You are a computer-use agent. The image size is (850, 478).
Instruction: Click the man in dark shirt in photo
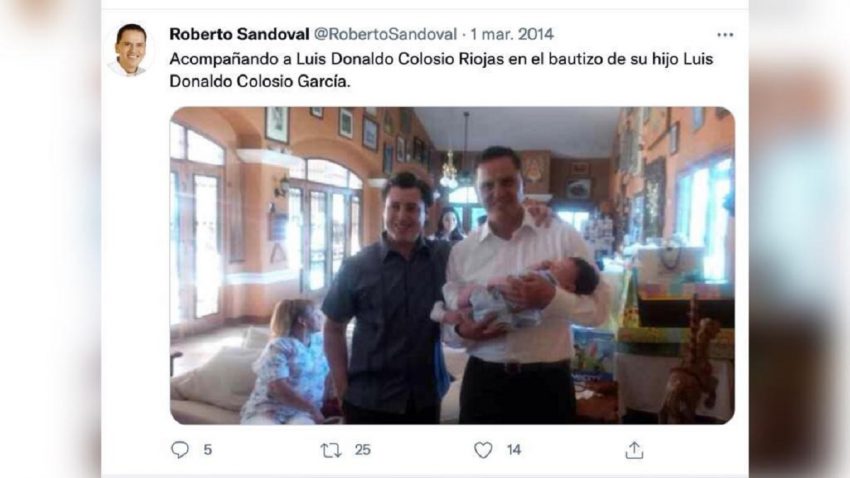388,298
